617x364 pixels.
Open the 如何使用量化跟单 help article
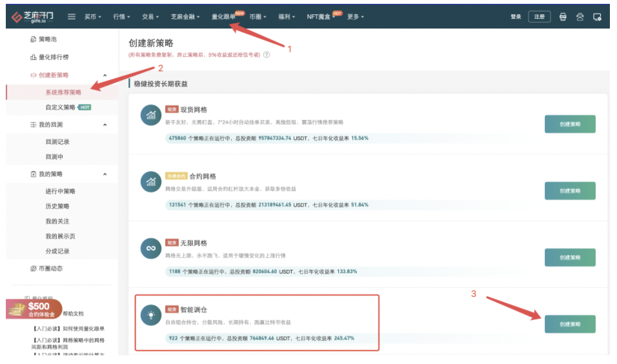tap(68, 329)
